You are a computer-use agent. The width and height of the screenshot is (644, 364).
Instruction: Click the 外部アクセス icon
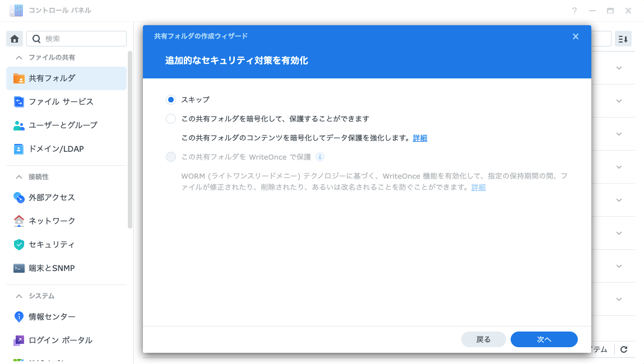click(x=18, y=197)
